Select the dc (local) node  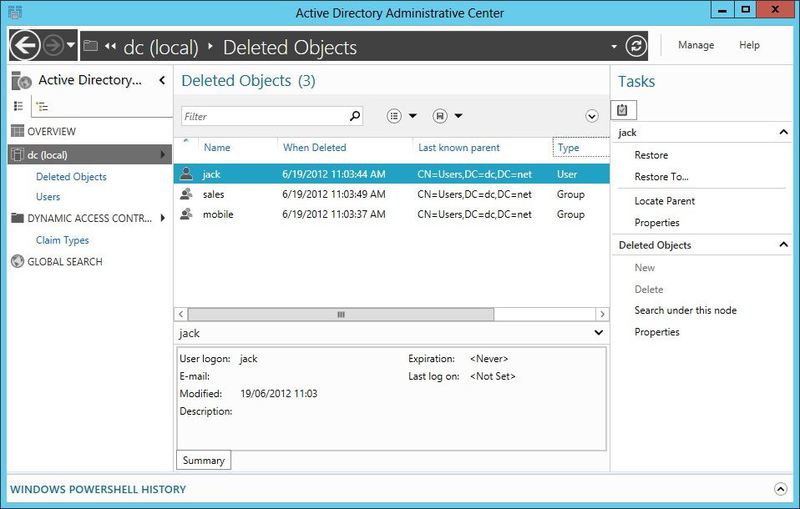90,155
